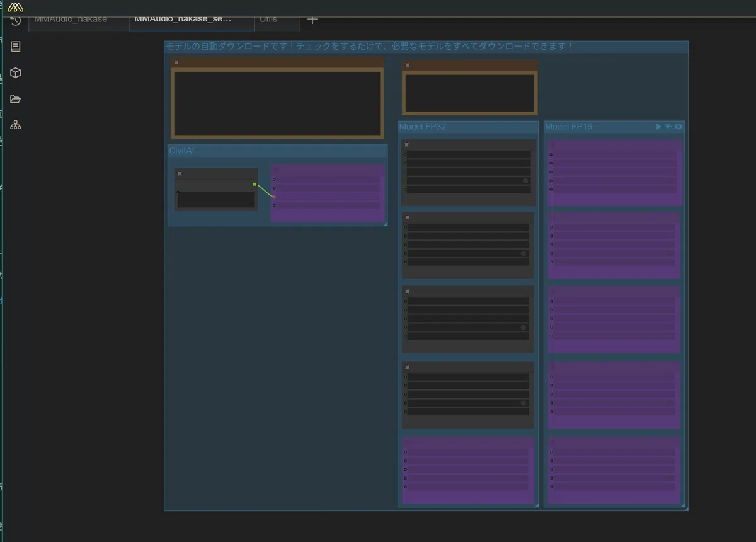Select the Model FP16 group title
The image size is (756, 542).
[x=568, y=127]
